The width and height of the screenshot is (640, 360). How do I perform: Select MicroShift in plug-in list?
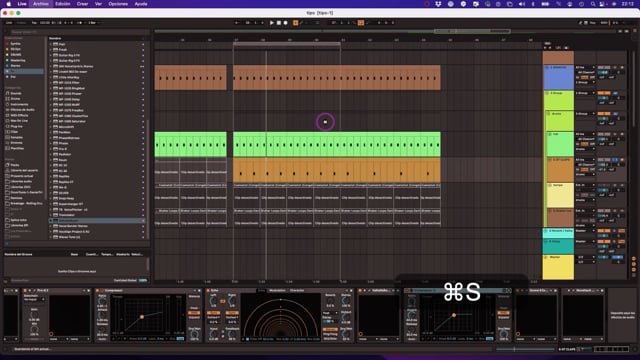pyautogui.click(x=67, y=127)
